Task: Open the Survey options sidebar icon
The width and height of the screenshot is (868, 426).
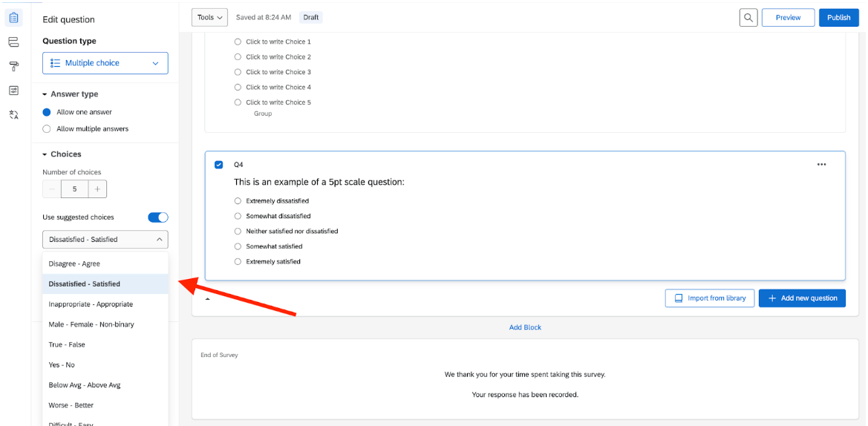Action: tap(14, 91)
